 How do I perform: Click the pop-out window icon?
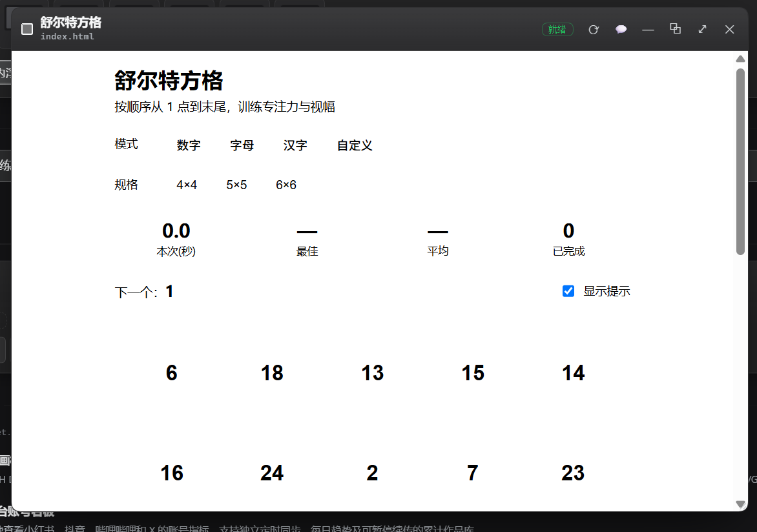[x=676, y=28]
